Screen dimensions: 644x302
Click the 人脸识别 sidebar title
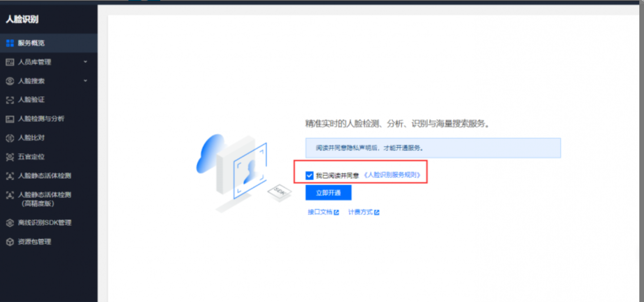(22, 19)
